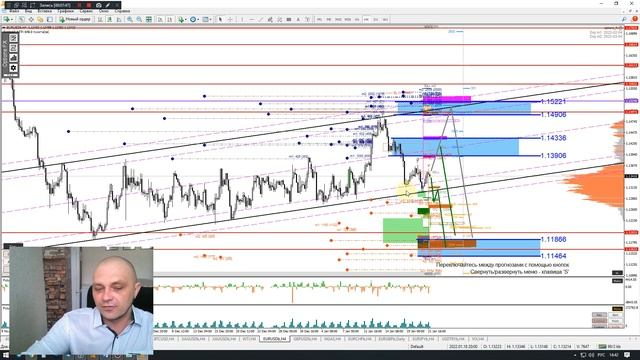
Task: Select the vertical line drawing tool
Action: click(x=242, y=19)
